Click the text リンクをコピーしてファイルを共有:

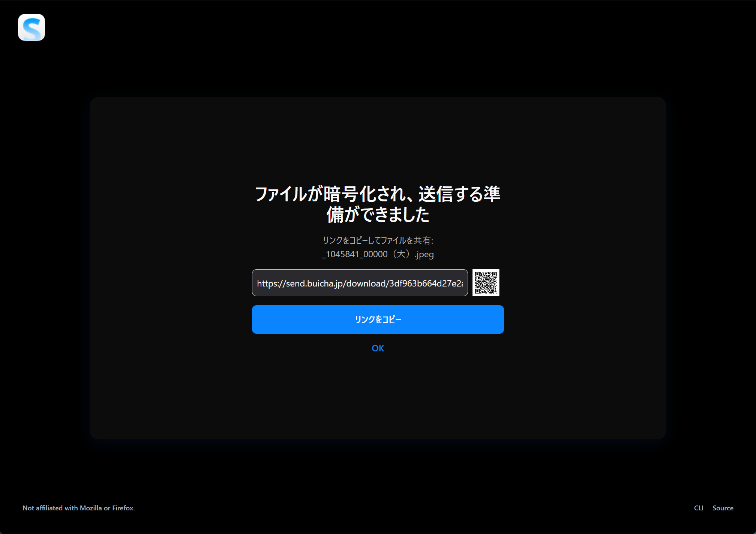click(x=378, y=240)
